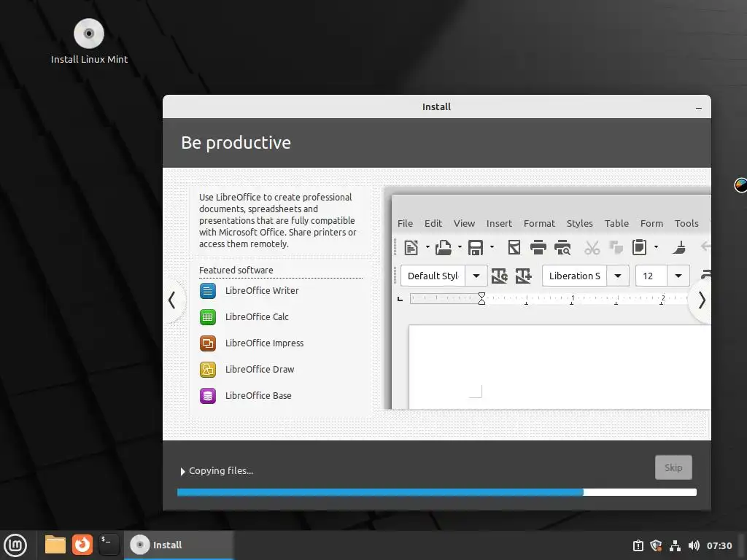
Task: Open the Form menu in LibreOffice preview
Action: pyautogui.click(x=651, y=223)
